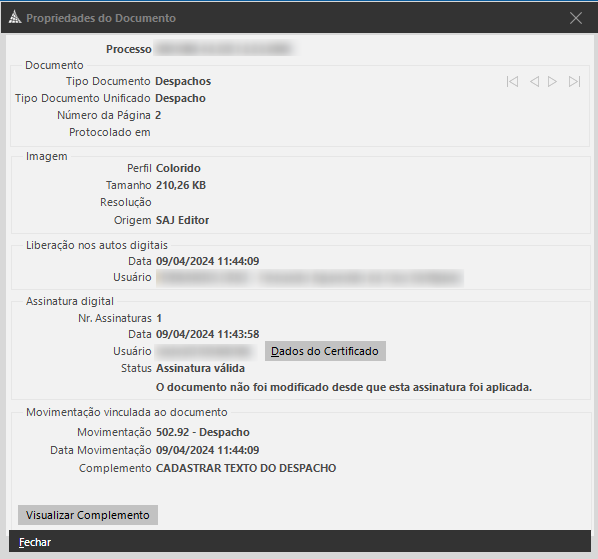Click Fechar in the bottom bar

(x=35, y=542)
